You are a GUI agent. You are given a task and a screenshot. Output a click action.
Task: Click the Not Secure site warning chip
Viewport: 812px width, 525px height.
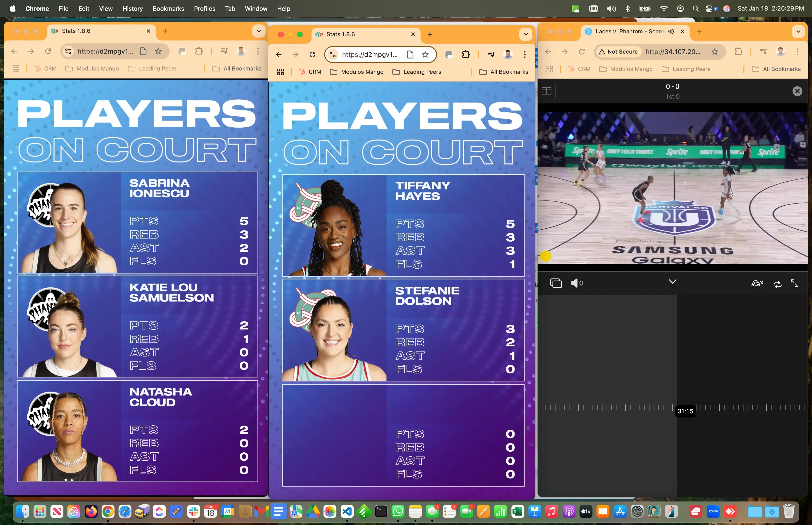(618, 51)
